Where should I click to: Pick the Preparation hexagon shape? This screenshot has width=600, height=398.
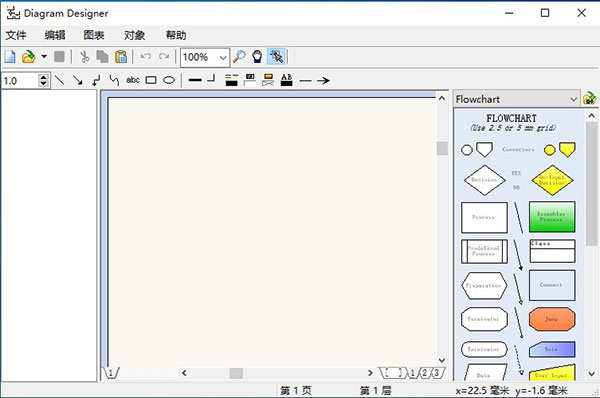click(x=484, y=285)
